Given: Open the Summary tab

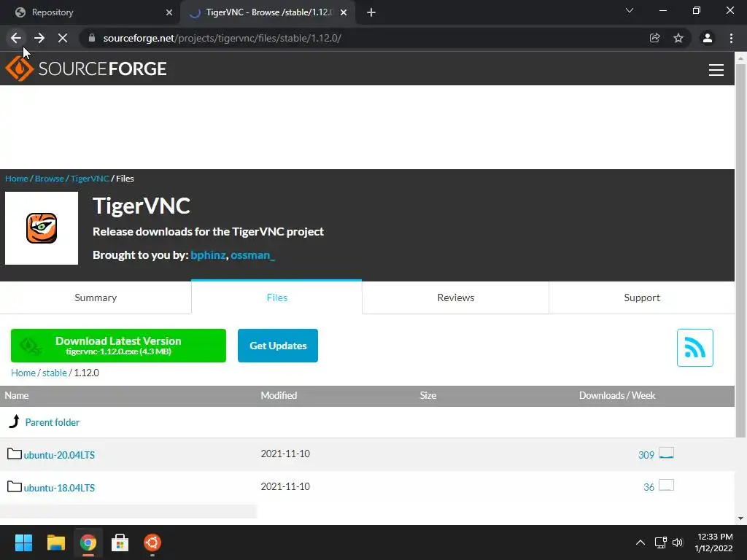Looking at the screenshot, I should click(x=96, y=297).
